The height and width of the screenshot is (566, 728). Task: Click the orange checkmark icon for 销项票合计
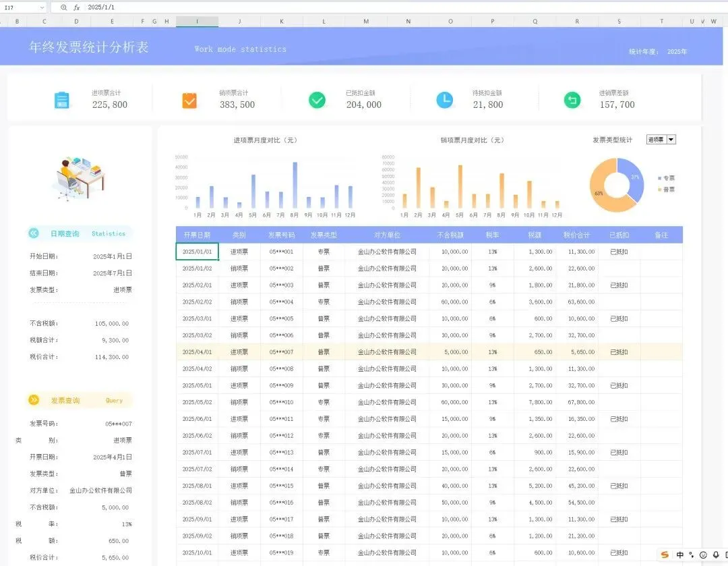189,101
